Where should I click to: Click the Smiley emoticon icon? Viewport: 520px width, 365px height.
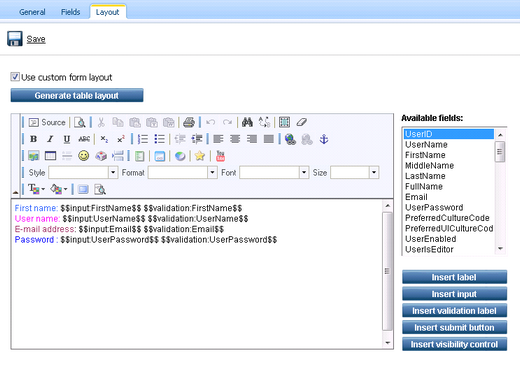pyautogui.click(x=84, y=156)
